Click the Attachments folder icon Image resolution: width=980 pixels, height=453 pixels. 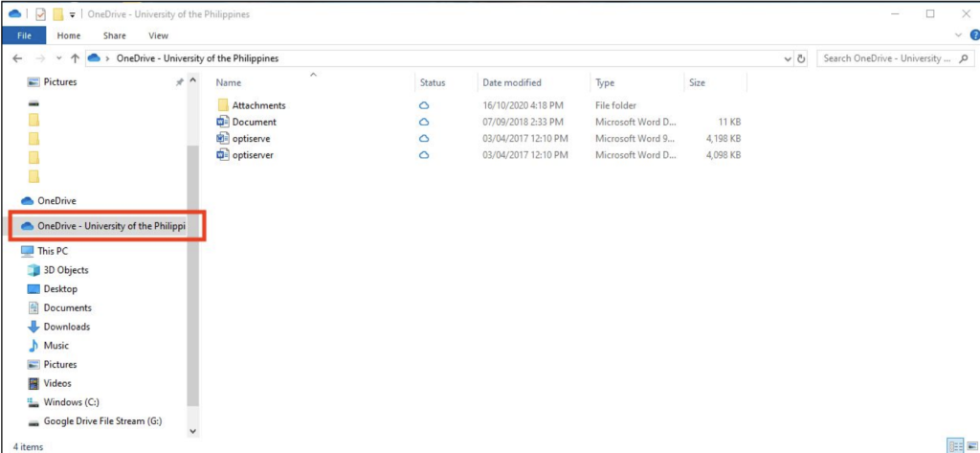click(224, 105)
